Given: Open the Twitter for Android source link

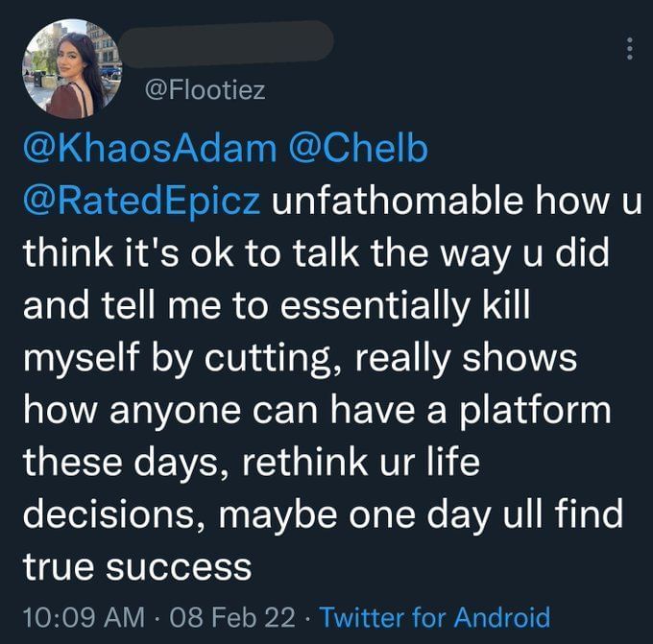Looking at the screenshot, I should [435, 616].
